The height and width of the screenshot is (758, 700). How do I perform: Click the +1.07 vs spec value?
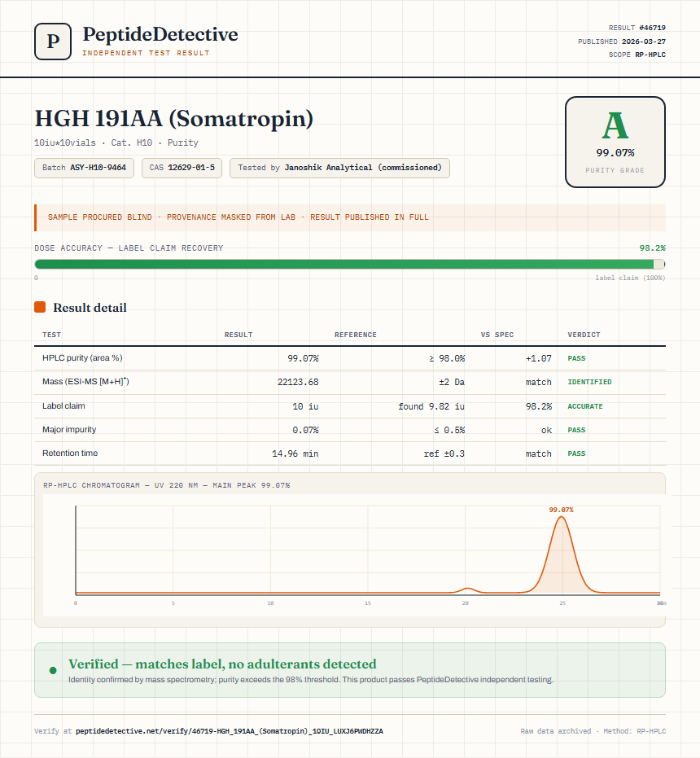click(539, 358)
